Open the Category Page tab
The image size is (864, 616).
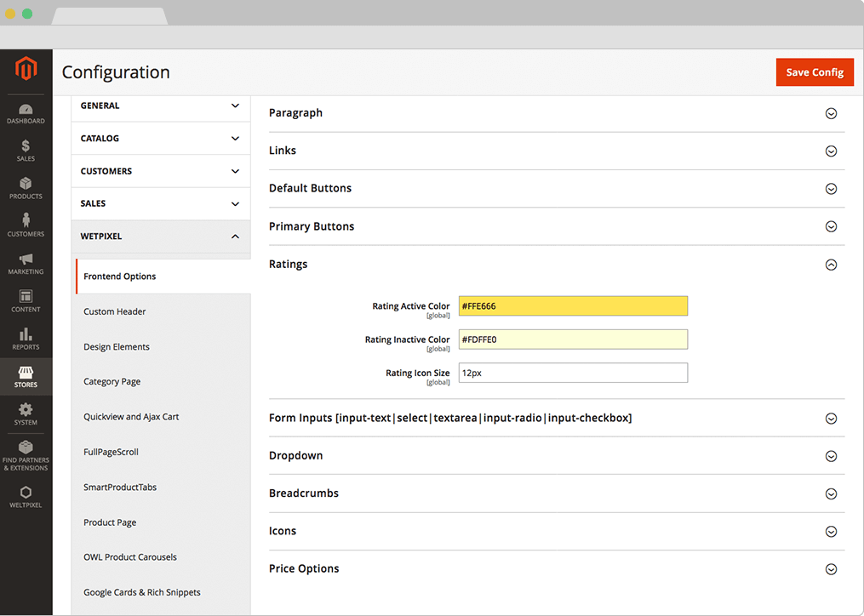[x=112, y=382]
